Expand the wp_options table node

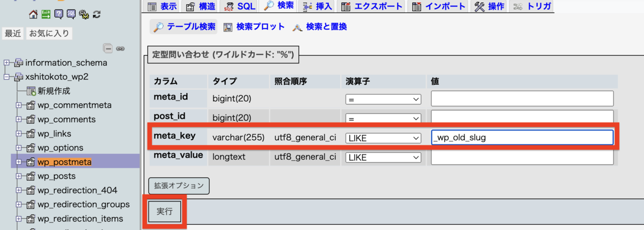pyautogui.click(x=19, y=147)
